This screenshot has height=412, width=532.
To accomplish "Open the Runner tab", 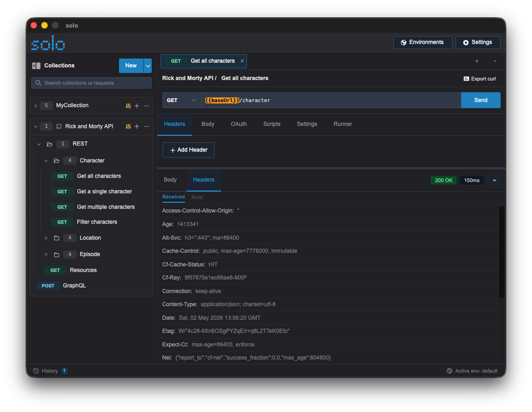I will tap(343, 124).
